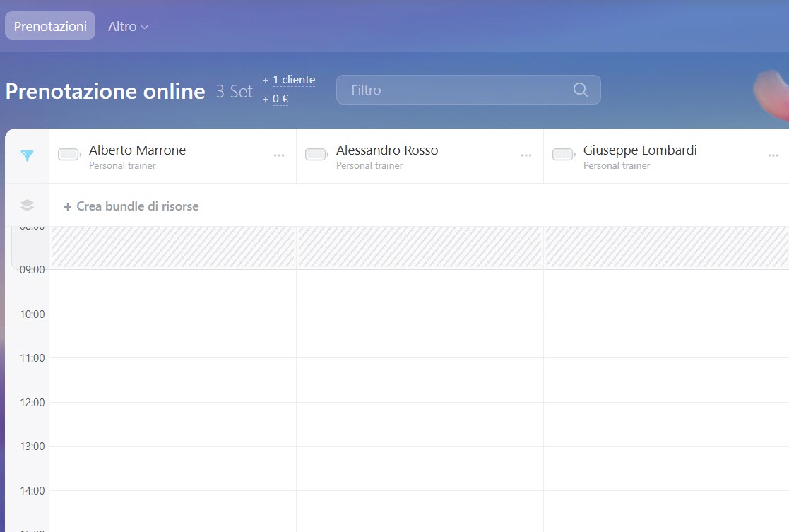Expand the Altro dropdown menu
The width and height of the screenshot is (789, 532).
[128, 26]
